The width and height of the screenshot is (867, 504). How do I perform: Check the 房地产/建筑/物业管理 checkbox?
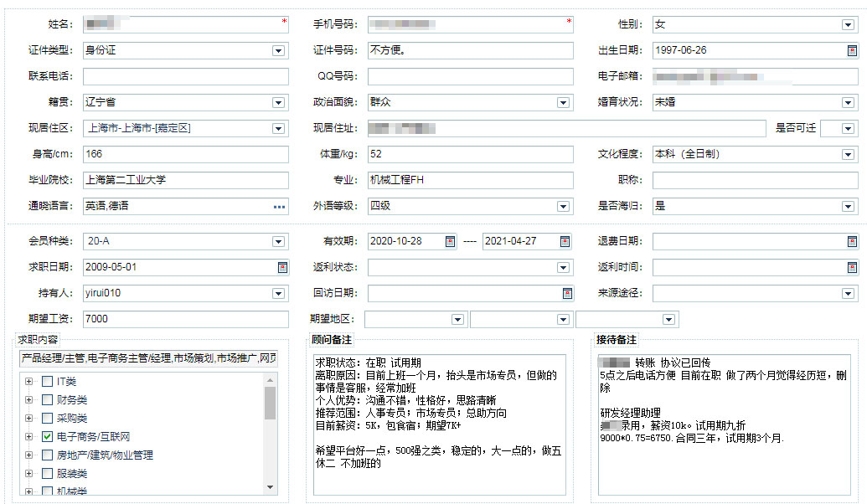click(48, 455)
